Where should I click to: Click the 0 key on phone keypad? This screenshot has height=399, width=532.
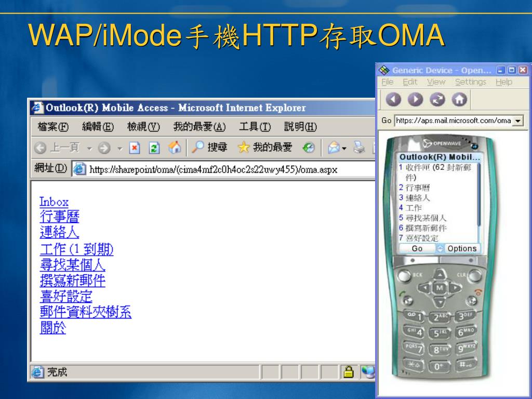click(x=438, y=366)
